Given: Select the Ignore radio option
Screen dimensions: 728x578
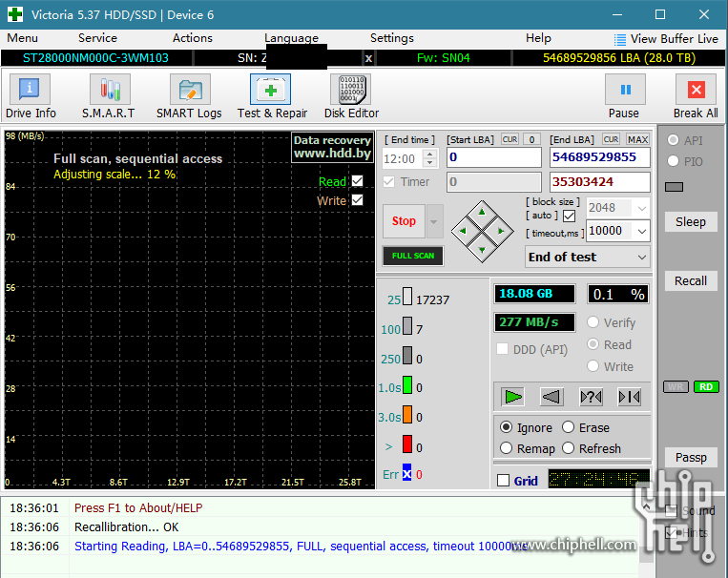Looking at the screenshot, I should [506, 427].
